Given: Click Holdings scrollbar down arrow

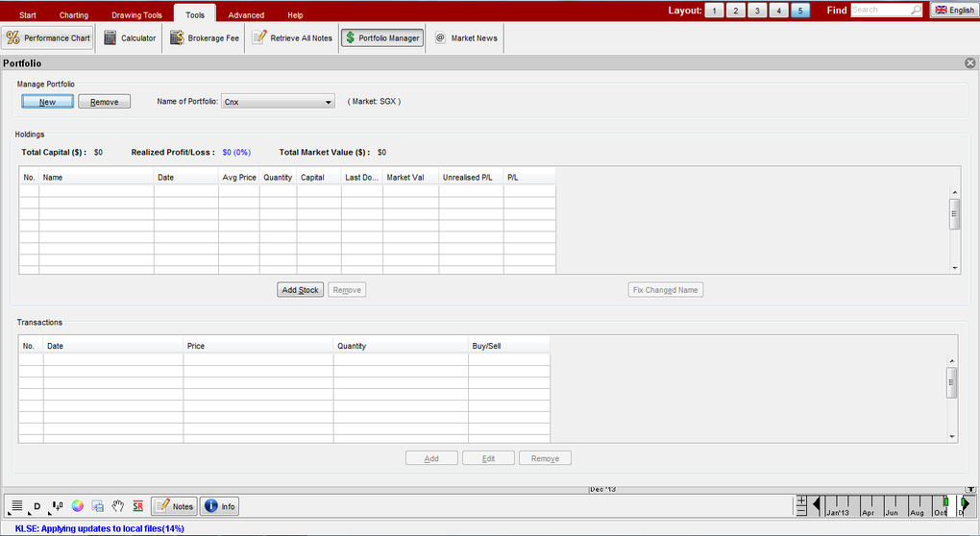Looking at the screenshot, I should pos(954,268).
